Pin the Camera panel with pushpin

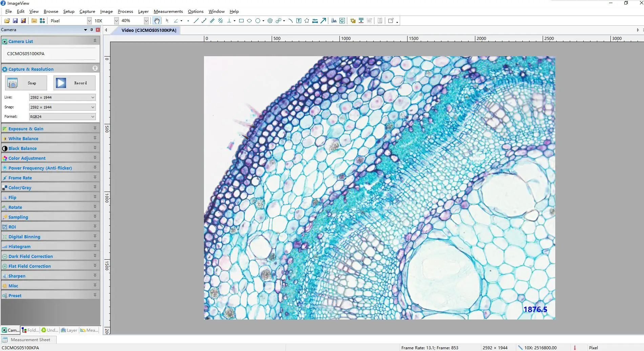pos(91,30)
